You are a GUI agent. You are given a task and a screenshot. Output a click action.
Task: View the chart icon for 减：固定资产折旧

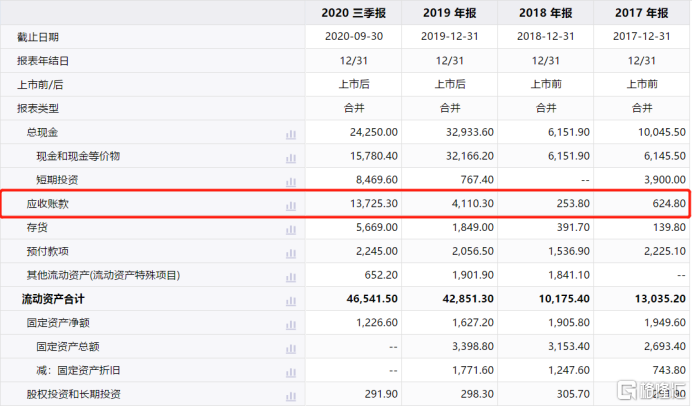click(291, 371)
